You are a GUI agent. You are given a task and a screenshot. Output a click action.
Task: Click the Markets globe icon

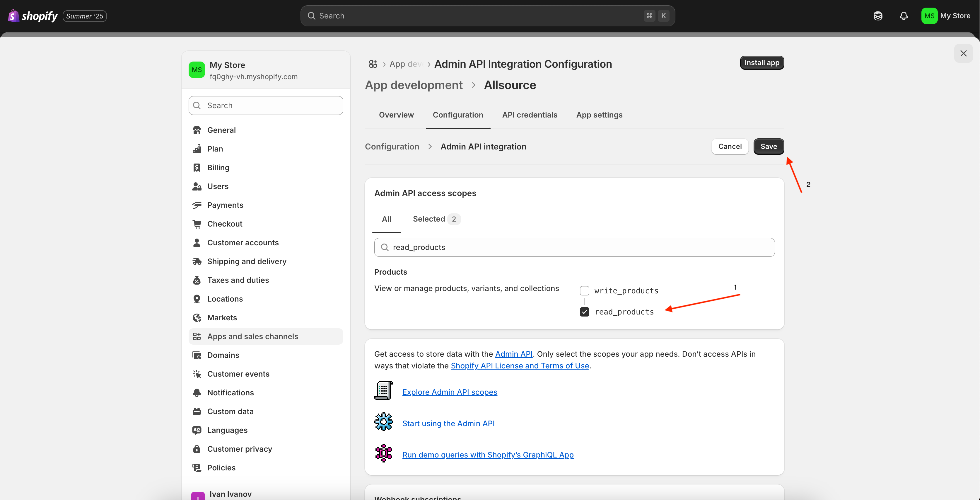tap(197, 318)
